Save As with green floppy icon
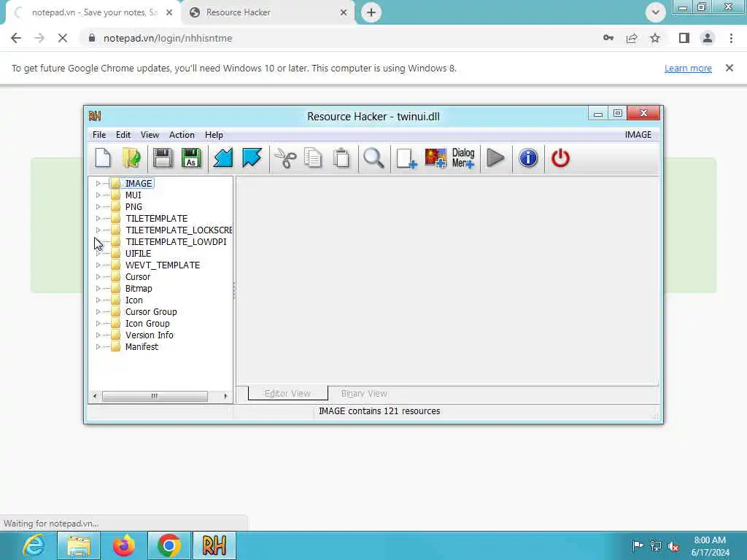The width and height of the screenshot is (747, 560). pos(191,158)
